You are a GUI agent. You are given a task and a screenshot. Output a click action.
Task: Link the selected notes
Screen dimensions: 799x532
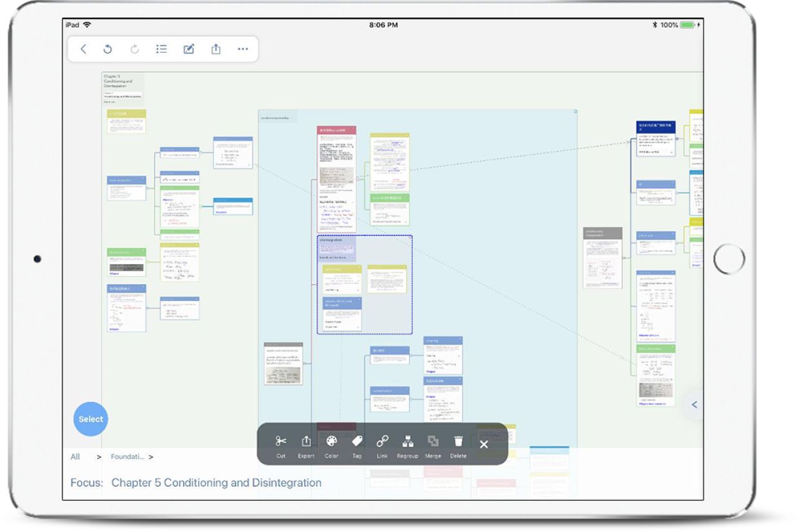point(382,446)
